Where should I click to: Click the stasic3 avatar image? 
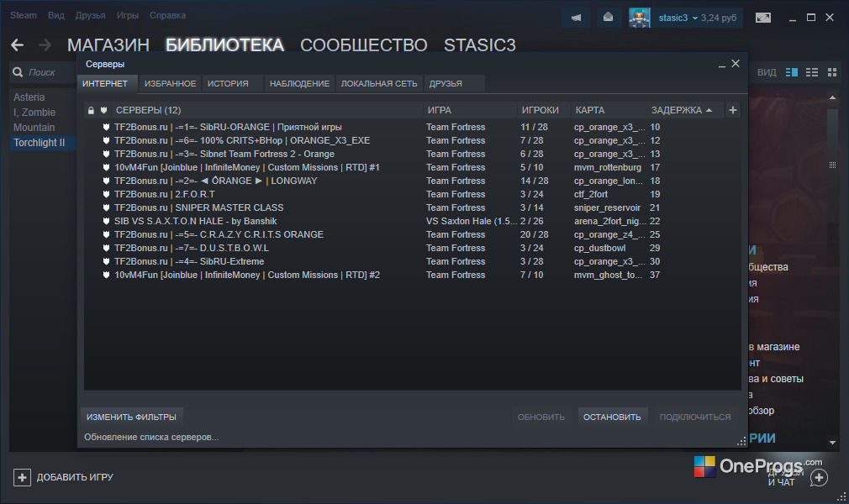click(640, 18)
